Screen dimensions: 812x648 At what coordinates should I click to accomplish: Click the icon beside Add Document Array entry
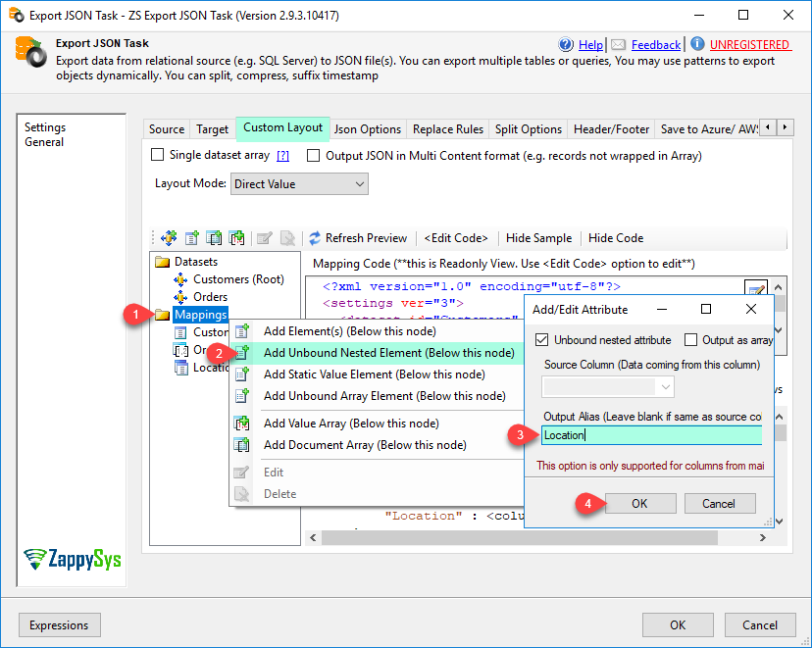(x=242, y=445)
